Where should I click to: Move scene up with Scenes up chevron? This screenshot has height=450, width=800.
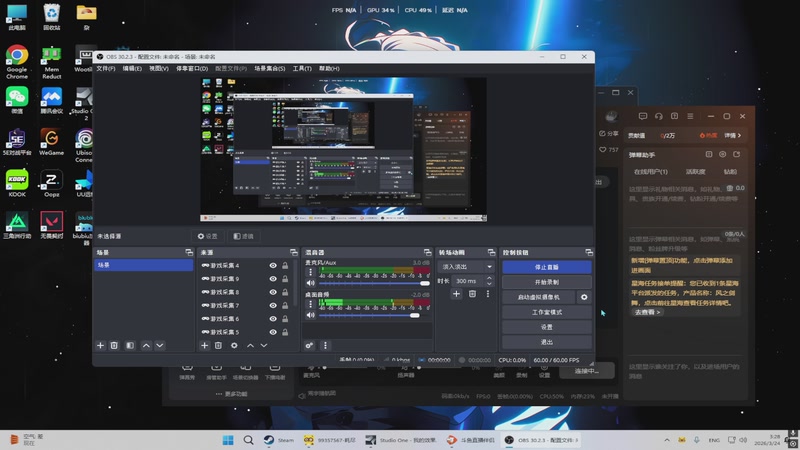click(146, 345)
